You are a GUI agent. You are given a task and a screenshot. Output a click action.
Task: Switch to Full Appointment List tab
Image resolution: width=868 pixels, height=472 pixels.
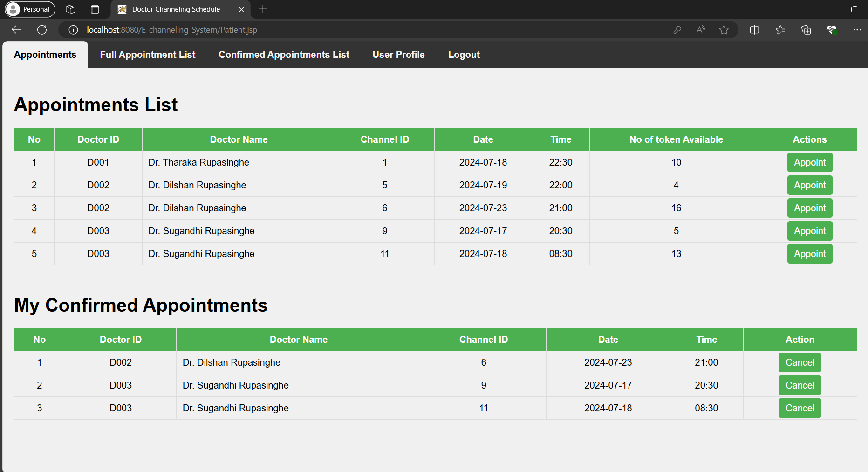148,55
